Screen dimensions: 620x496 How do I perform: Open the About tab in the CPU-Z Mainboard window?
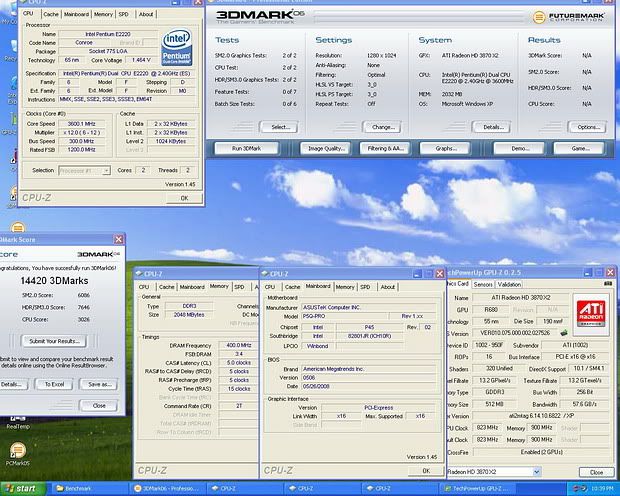pyautogui.click(x=388, y=287)
